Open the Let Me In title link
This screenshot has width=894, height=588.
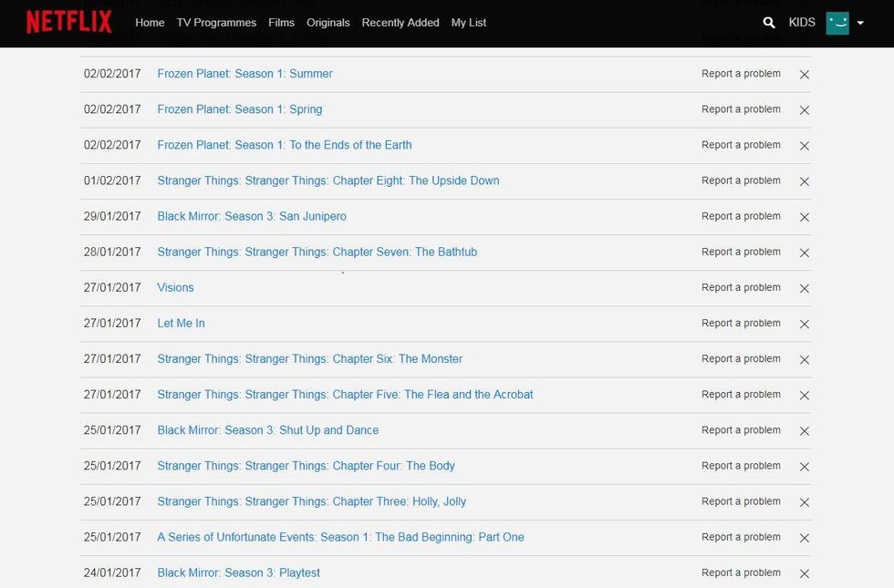[182, 323]
